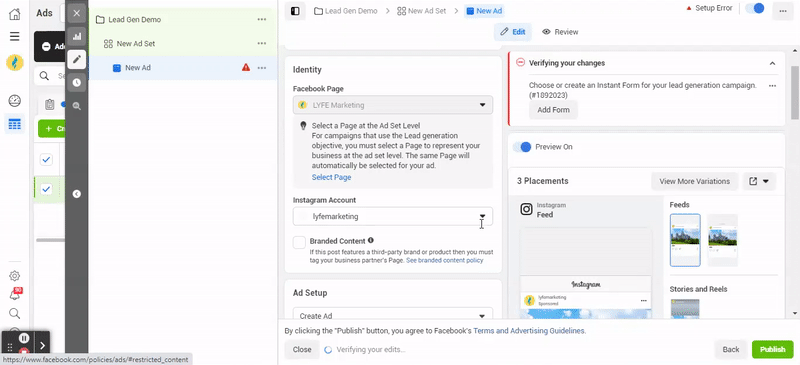Switch to the Review tab
800x365 pixels.
click(x=560, y=32)
